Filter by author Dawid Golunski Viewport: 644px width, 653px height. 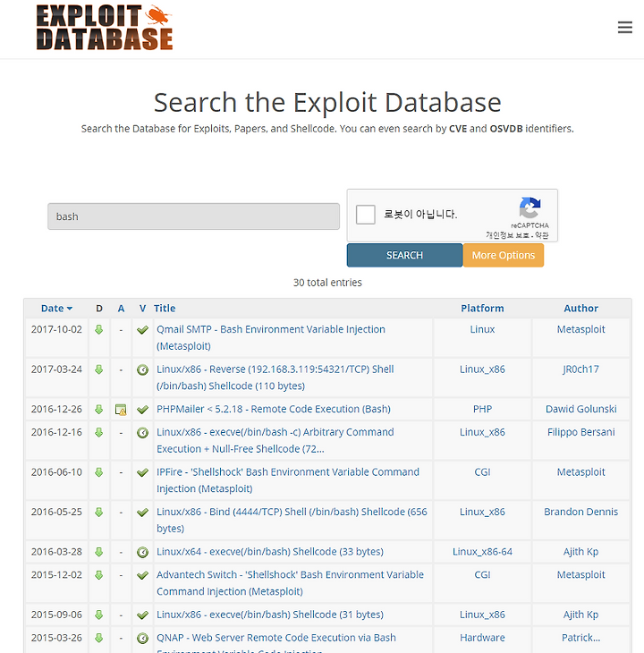pos(580,409)
